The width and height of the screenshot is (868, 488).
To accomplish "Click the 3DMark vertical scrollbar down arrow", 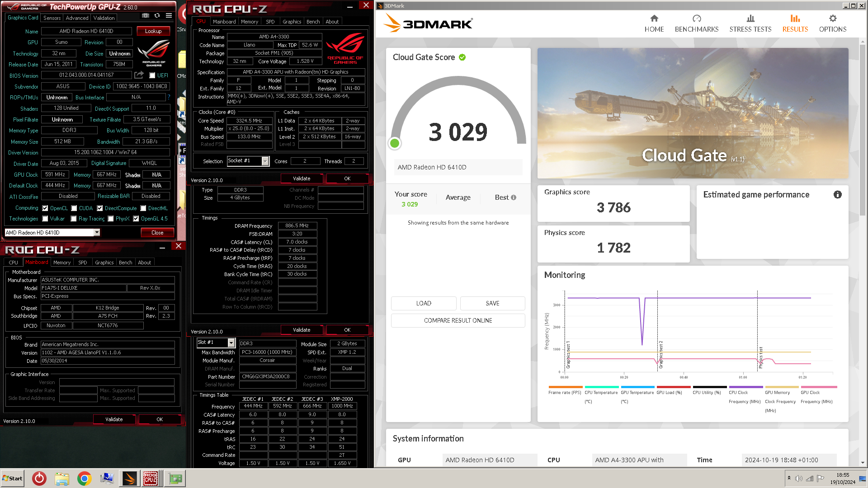I will [863, 463].
